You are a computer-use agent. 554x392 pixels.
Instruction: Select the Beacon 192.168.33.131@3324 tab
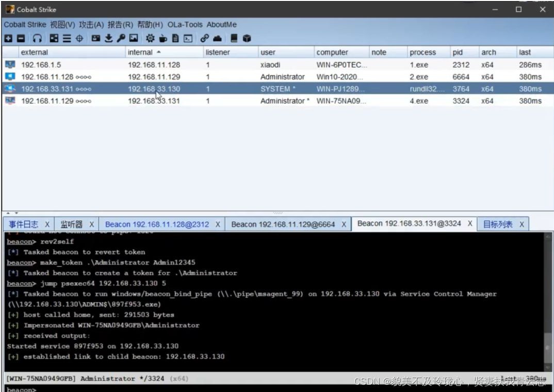[x=409, y=223]
